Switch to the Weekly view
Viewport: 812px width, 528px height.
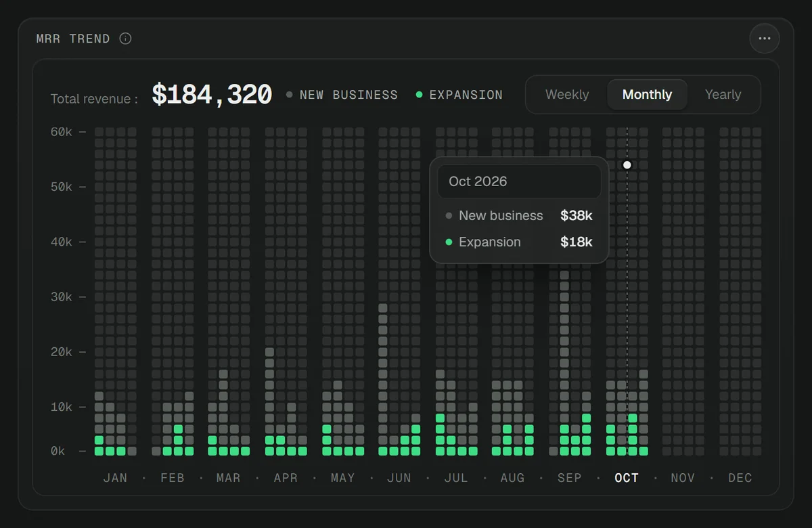[x=567, y=95]
